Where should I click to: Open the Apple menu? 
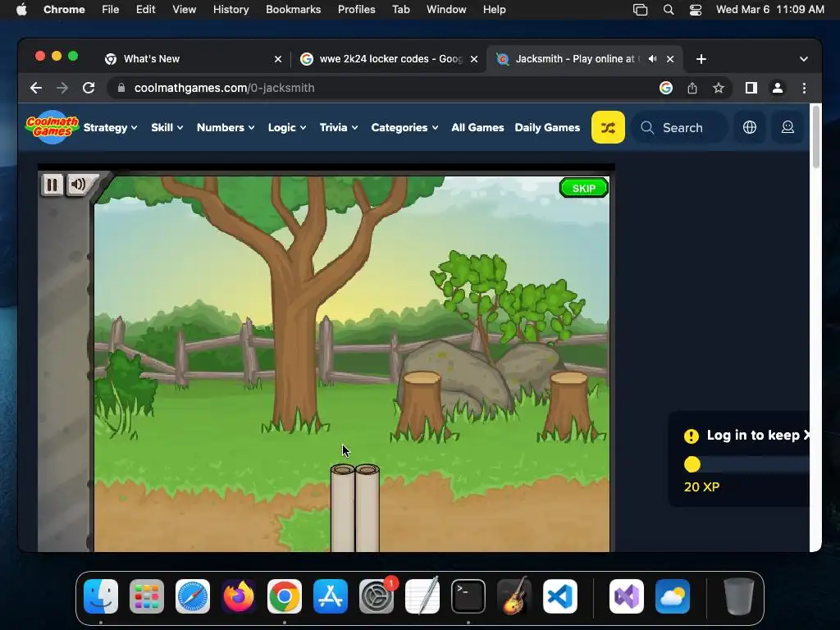click(x=21, y=10)
